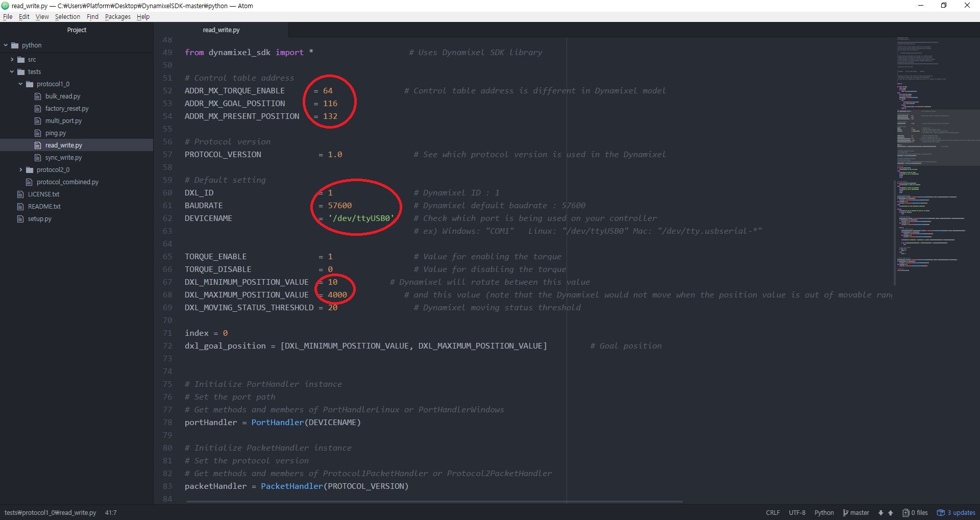The image size is (980, 520).
Task: Expand the protocol2_0 folder chevron
Action: pyautogui.click(x=20, y=170)
